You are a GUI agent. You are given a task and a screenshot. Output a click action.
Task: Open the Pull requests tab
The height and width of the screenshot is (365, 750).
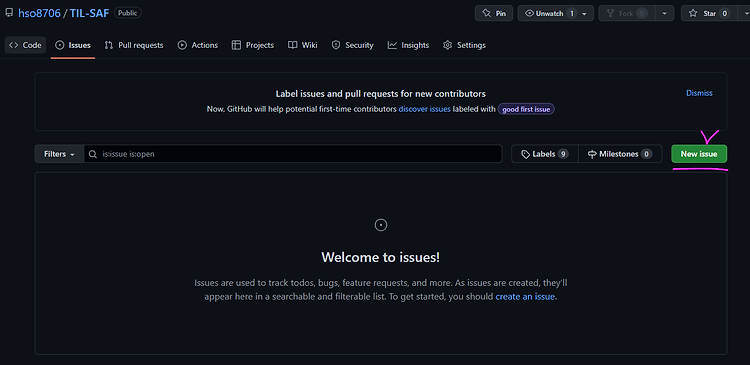pos(134,45)
